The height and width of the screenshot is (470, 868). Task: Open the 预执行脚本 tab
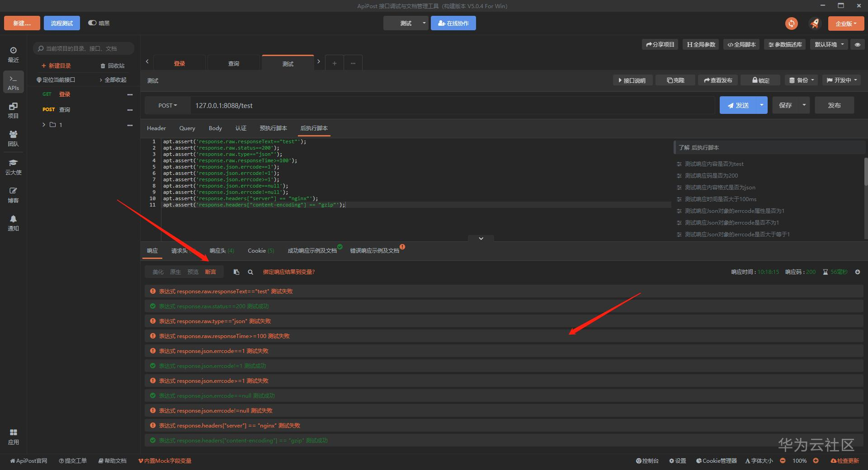click(x=273, y=128)
